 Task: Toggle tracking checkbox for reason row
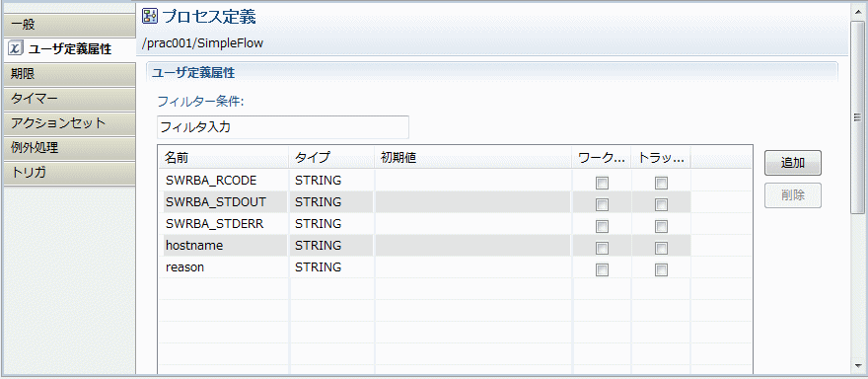click(661, 269)
